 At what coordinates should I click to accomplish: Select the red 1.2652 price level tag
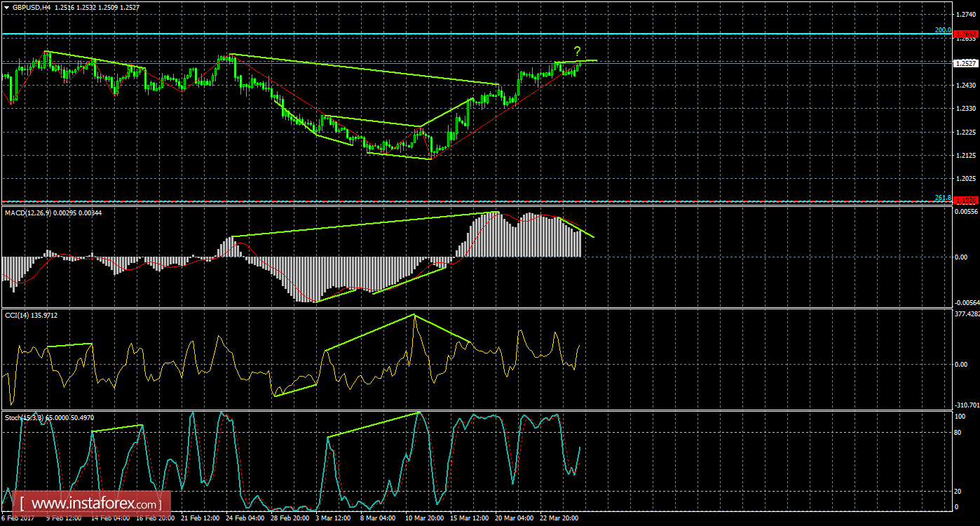click(x=967, y=34)
